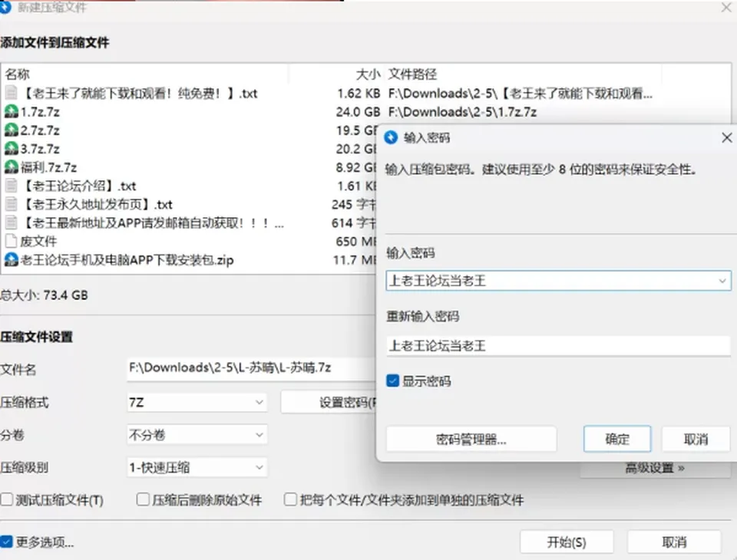Click the text file icon of 【老王来了就能下载和观看！纯免费！】.txt

point(11,93)
